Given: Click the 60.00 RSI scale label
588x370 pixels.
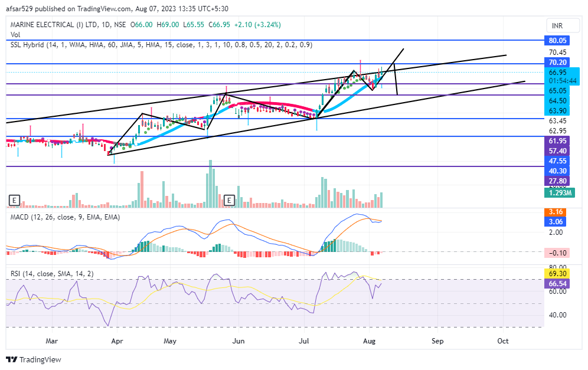Looking at the screenshot, I should click(x=557, y=292).
